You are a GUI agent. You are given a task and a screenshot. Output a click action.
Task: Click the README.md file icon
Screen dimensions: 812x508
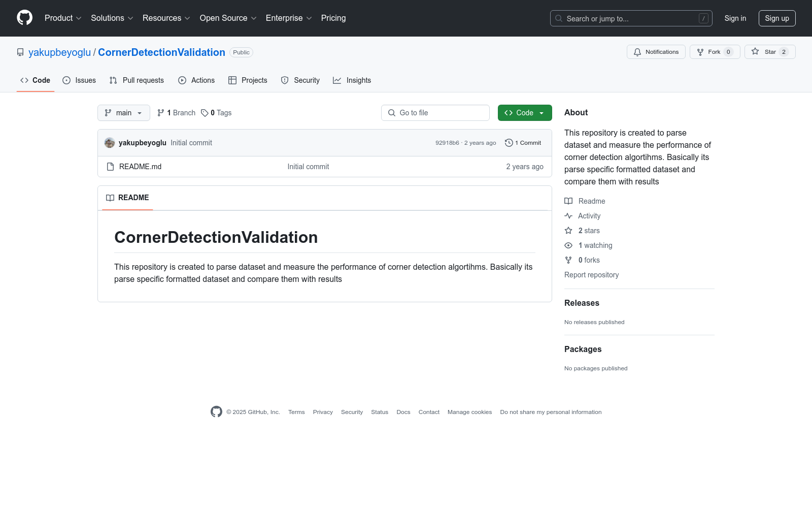point(110,167)
